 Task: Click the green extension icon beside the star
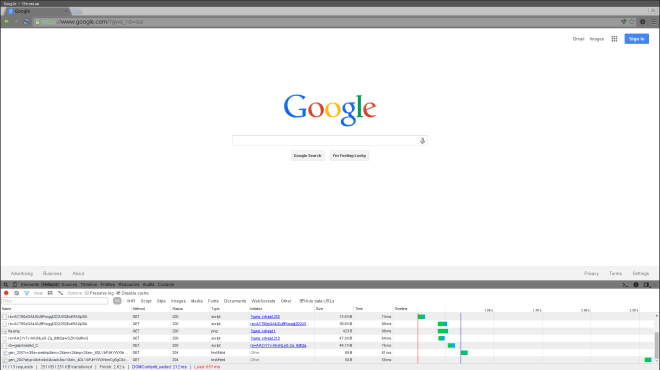click(623, 22)
